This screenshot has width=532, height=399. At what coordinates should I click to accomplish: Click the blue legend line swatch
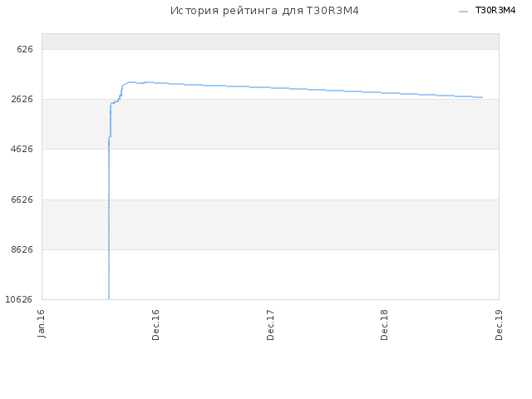[x=463, y=11]
